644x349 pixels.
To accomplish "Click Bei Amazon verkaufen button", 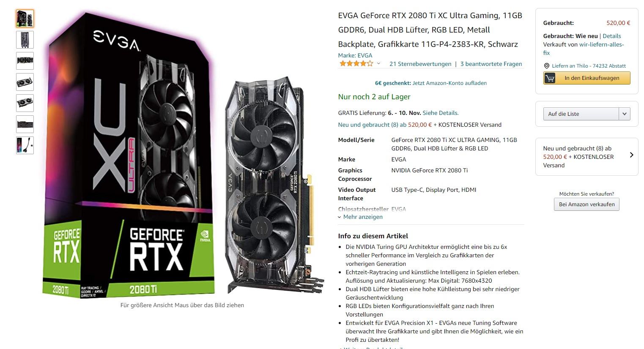I will pos(586,204).
